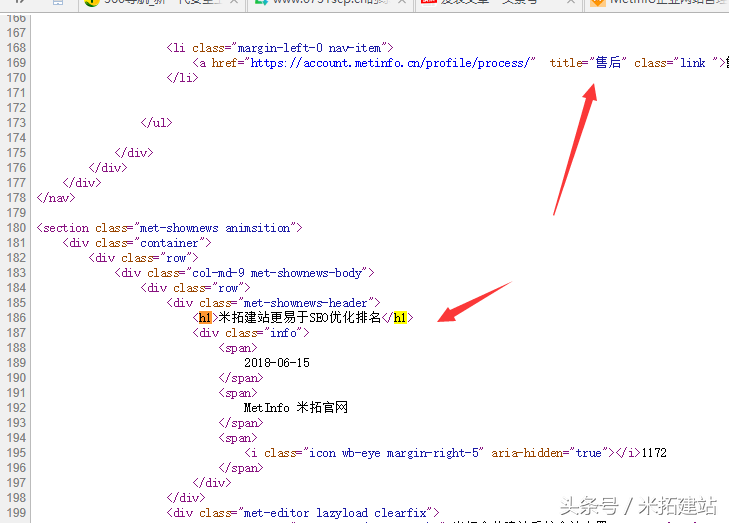This screenshot has width=729, height=523.
Task: Click the div class="info" tag
Action: pos(251,333)
